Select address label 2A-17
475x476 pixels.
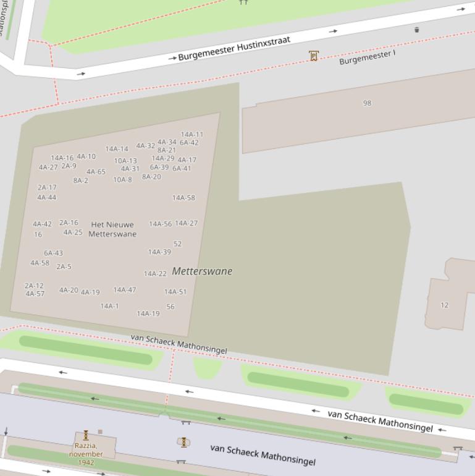[47, 187]
